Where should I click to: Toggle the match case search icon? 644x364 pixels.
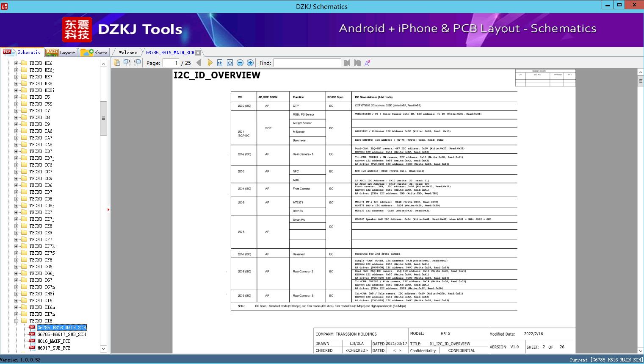coord(368,63)
